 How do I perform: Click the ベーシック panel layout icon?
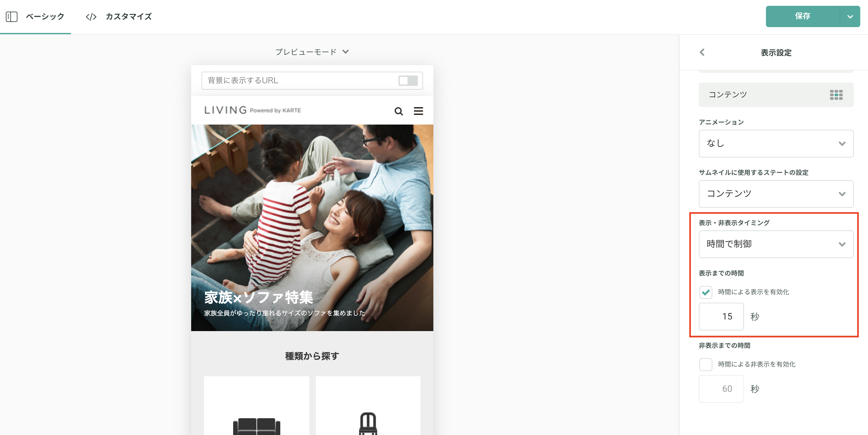[11, 16]
